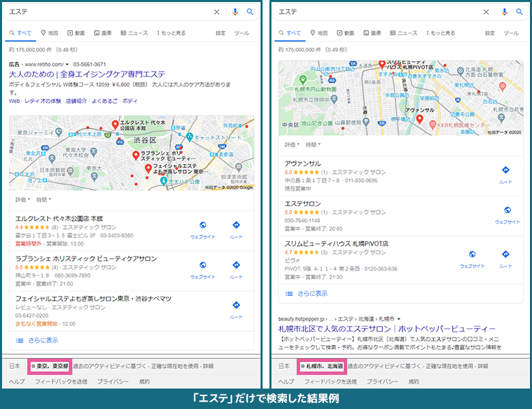The height and width of the screenshot is (409, 532).
Task: Click さらに表示 in right panel
Action: 312,293
